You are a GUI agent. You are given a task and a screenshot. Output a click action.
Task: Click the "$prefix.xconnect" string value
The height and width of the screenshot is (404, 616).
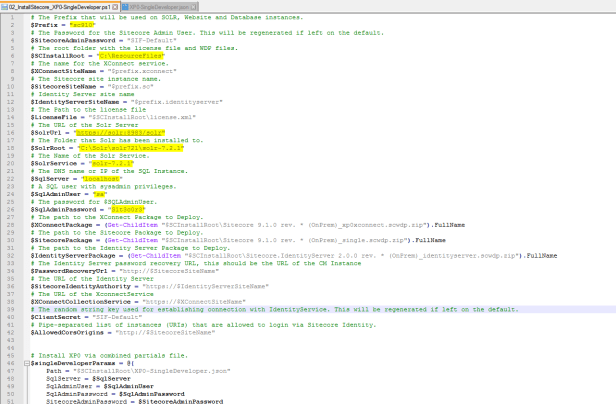click(x=142, y=71)
